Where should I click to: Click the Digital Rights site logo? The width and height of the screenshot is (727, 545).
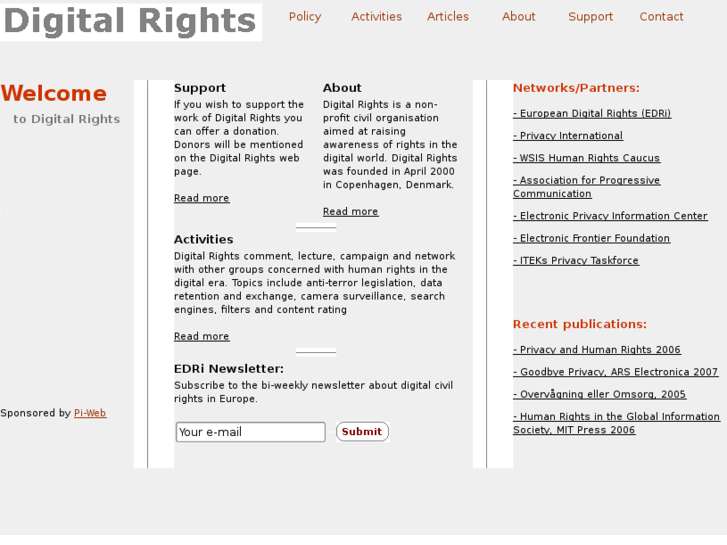pyautogui.click(x=130, y=22)
